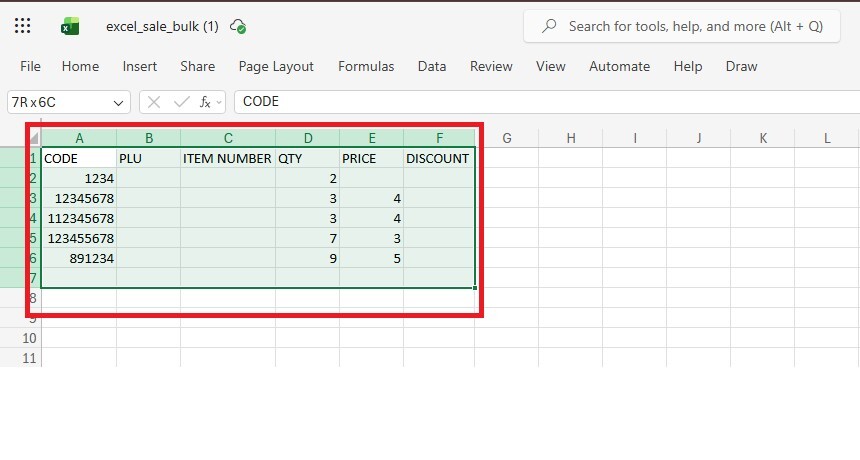Image resolution: width=860 pixels, height=460 pixels.
Task: Select the QTY cell with value 7
Action: pyautogui.click(x=308, y=238)
